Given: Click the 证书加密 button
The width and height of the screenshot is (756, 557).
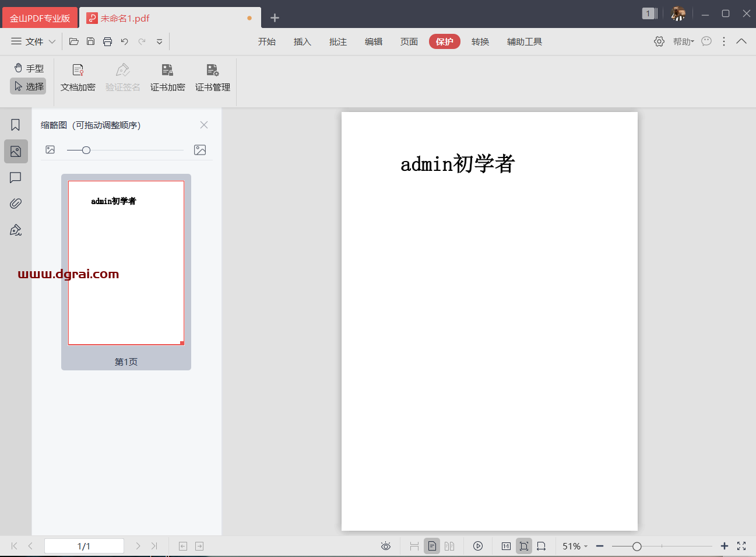Looking at the screenshot, I should click(168, 78).
